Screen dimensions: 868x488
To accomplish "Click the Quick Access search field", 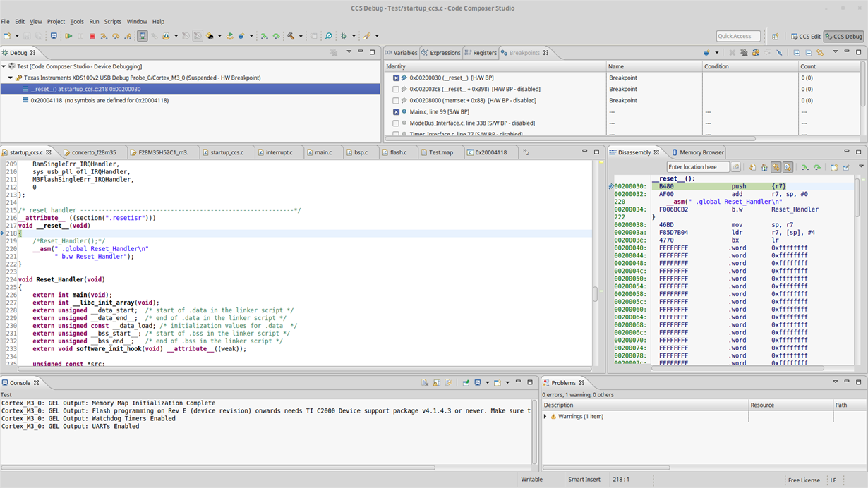I will (738, 36).
